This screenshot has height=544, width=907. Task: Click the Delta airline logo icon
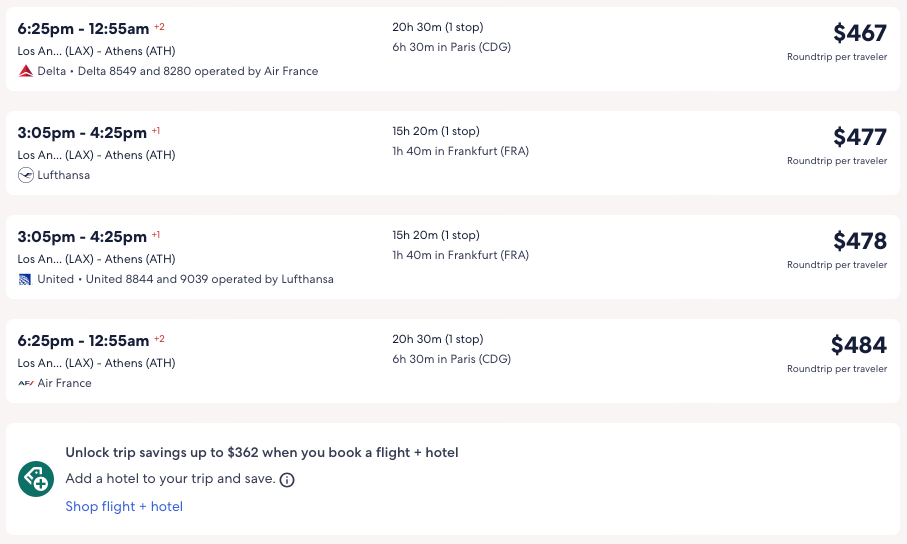[26, 71]
